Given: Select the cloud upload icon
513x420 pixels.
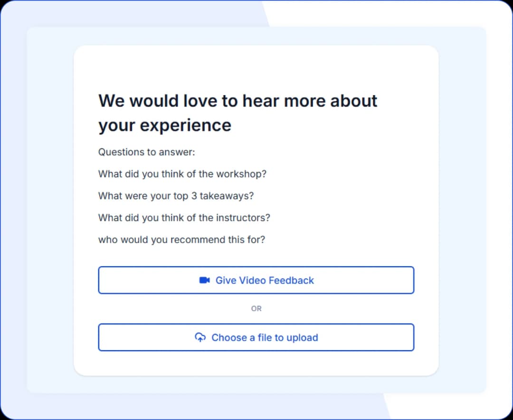Looking at the screenshot, I should [x=200, y=337].
